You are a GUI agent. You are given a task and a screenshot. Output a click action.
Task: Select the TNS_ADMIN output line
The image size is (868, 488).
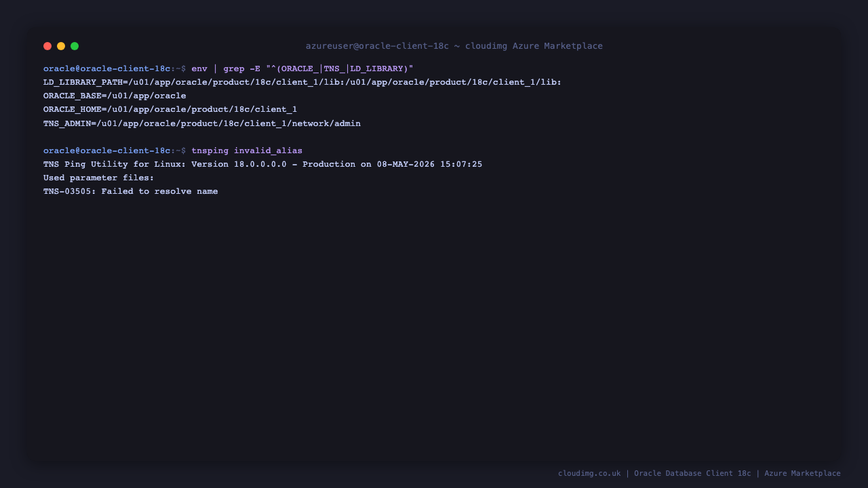click(x=202, y=123)
